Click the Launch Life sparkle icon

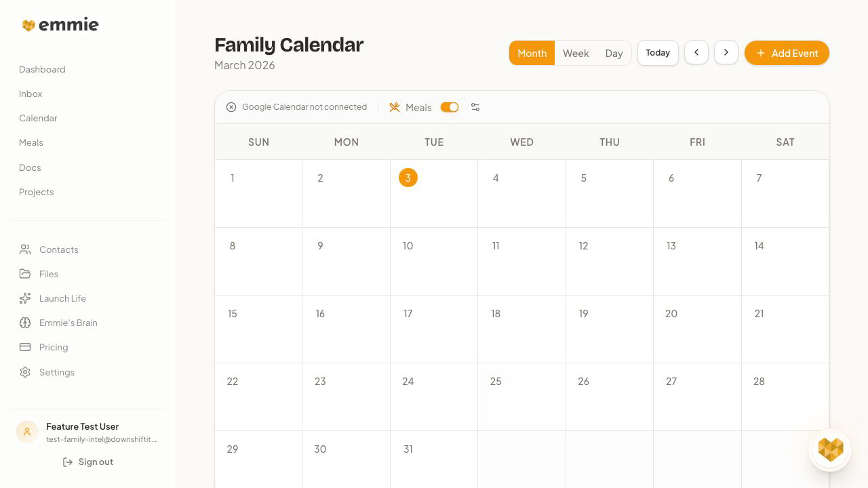click(25, 298)
